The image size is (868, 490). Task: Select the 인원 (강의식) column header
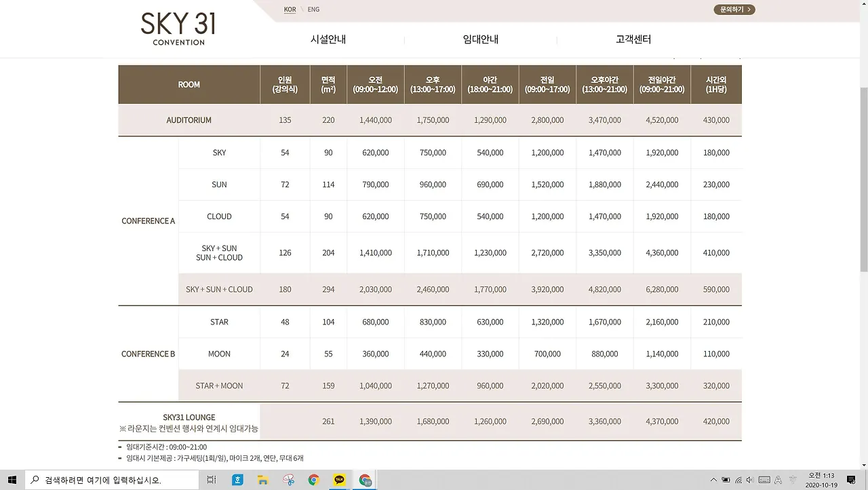pyautogui.click(x=285, y=85)
